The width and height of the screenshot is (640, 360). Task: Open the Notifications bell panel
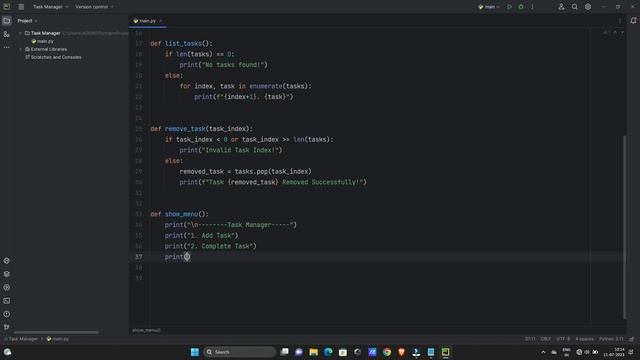633,21
